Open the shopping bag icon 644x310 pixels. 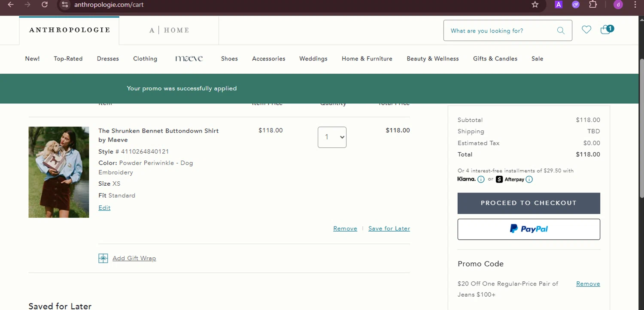coord(607,30)
